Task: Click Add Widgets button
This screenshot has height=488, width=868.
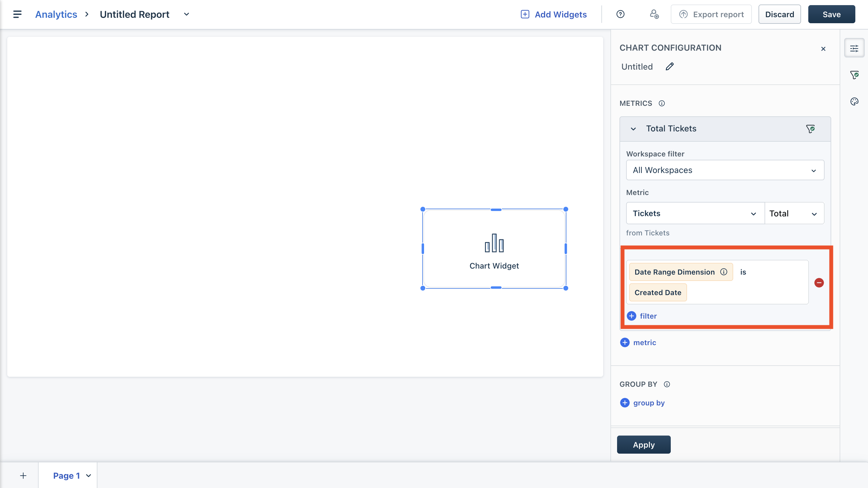Action: 554,14
